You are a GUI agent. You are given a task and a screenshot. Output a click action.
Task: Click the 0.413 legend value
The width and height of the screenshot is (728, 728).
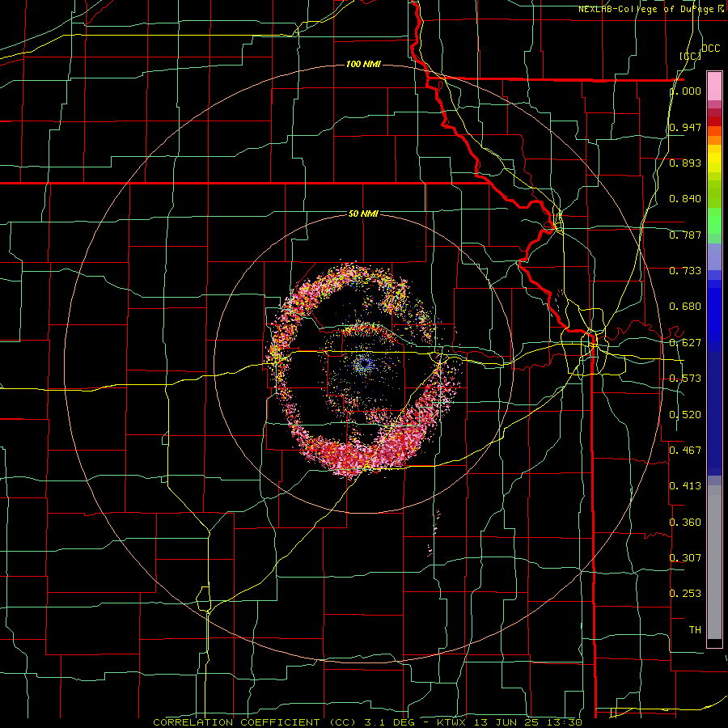(685, 486)
